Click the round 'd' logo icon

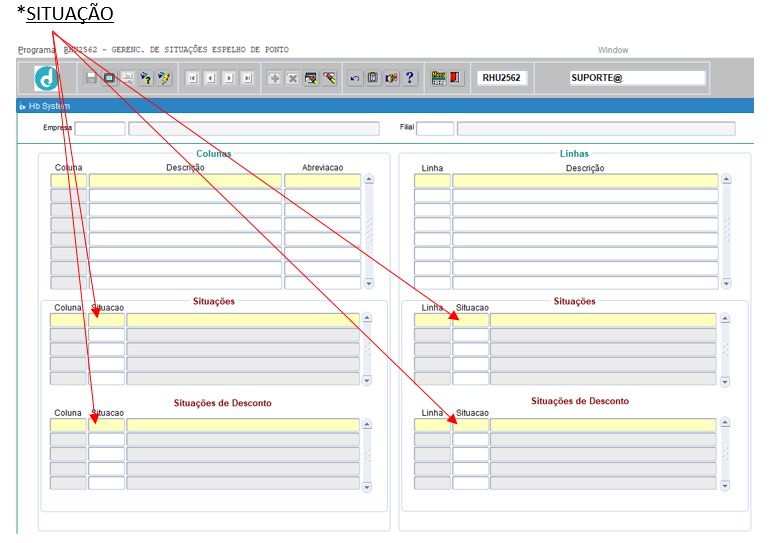pyautogui.click(x=46, y=78)
